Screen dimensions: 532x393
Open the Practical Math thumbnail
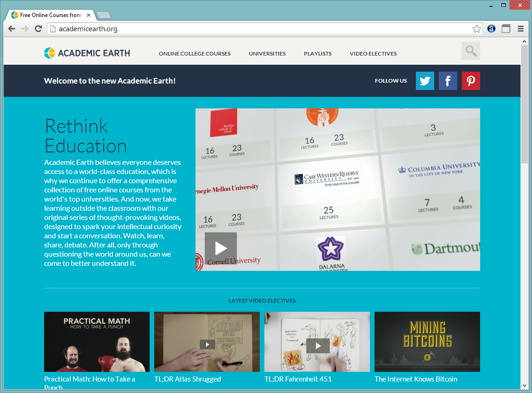click(97, 342)
